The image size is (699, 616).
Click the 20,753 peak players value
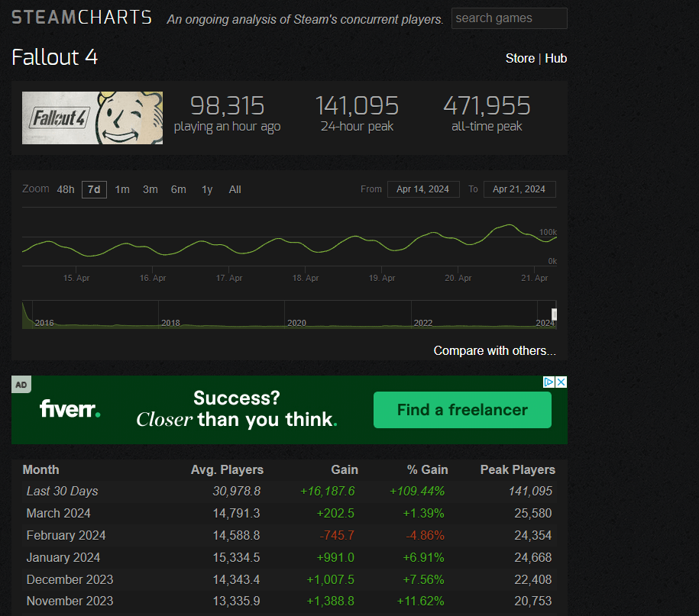532,601
